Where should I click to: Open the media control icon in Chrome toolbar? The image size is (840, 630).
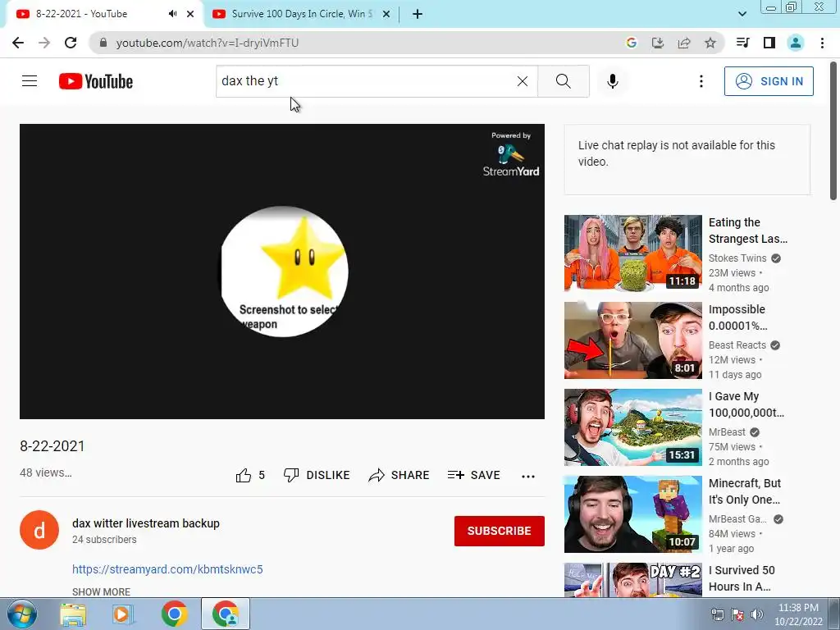[742, 43]
